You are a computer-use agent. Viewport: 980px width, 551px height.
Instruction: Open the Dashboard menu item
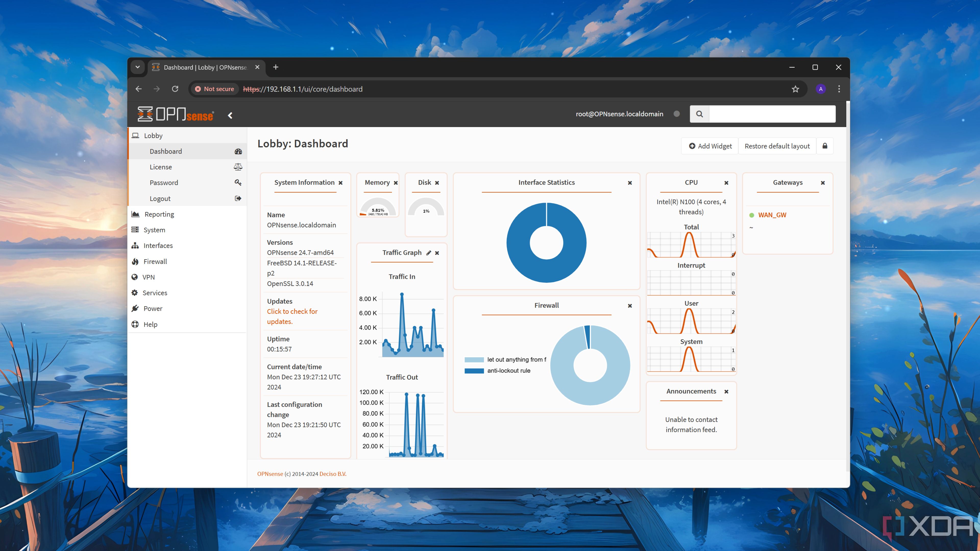166,151
